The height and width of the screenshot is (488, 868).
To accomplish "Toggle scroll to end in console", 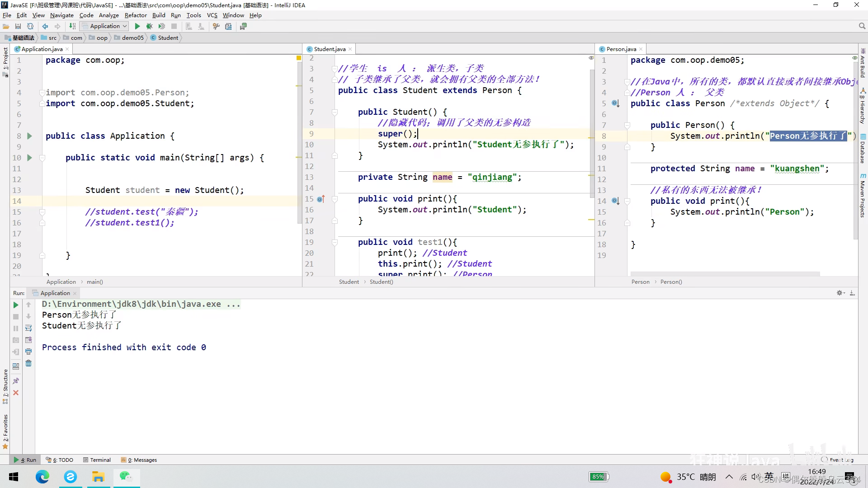I will click(28, 340).
